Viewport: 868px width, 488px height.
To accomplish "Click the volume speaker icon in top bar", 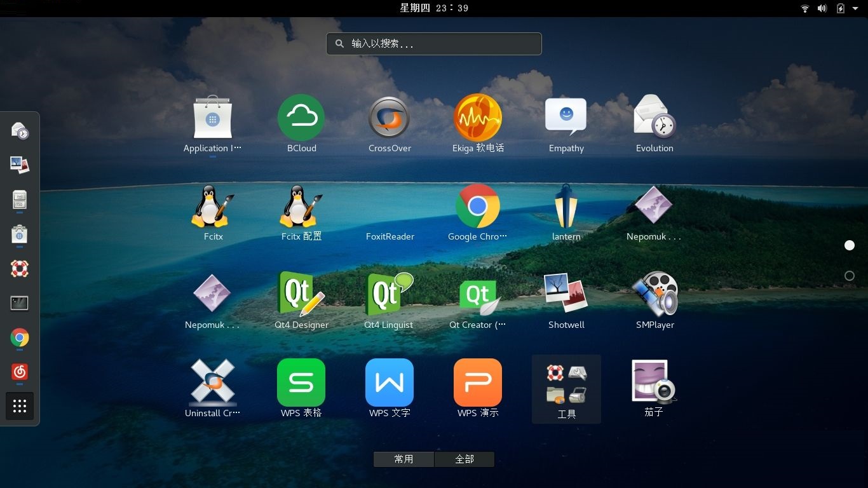I will pos(822,8).
